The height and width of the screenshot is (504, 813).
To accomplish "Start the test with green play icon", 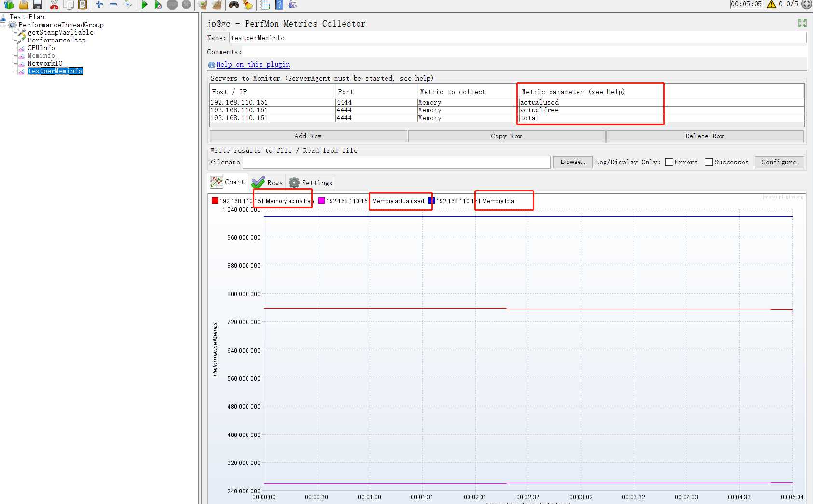I will click(x=144, y=4).
